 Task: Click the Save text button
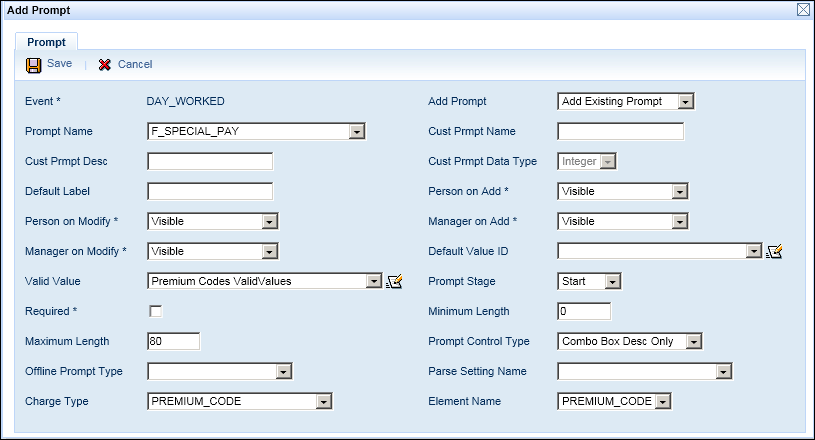click(x=59, y=64)
